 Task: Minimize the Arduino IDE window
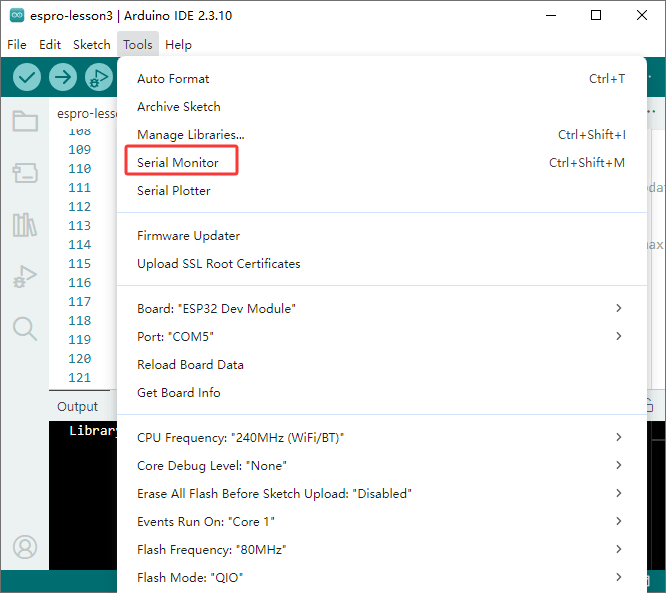(551, 15)
